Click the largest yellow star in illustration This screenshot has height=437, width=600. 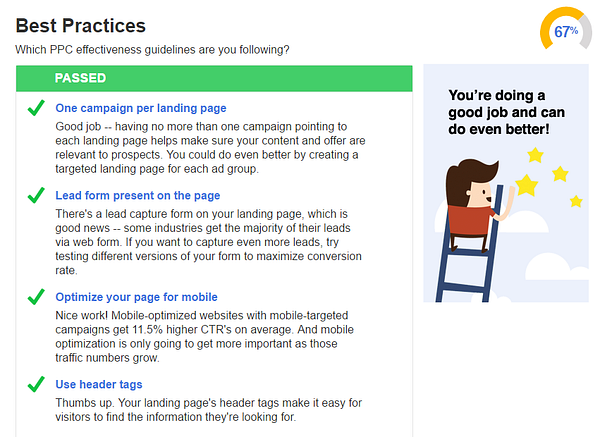527,185
